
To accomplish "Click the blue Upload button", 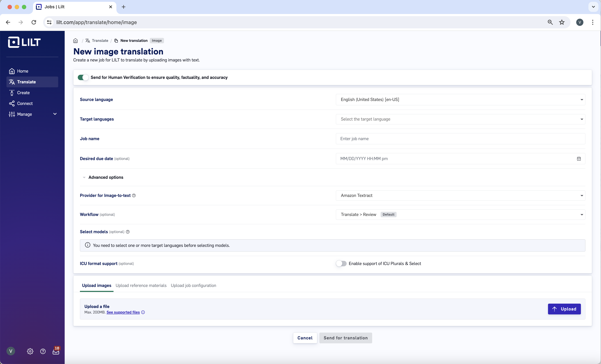I will tap(564, 309).
